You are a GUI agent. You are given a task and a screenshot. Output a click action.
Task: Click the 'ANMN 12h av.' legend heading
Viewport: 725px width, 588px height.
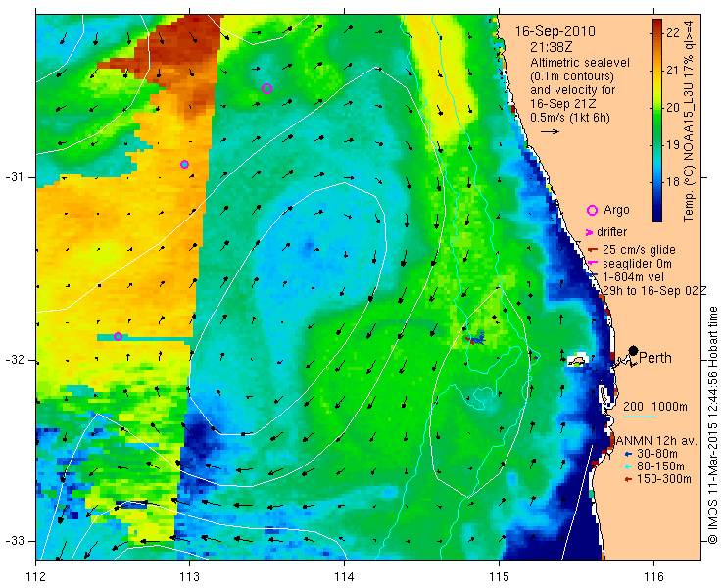pos(656,441)
